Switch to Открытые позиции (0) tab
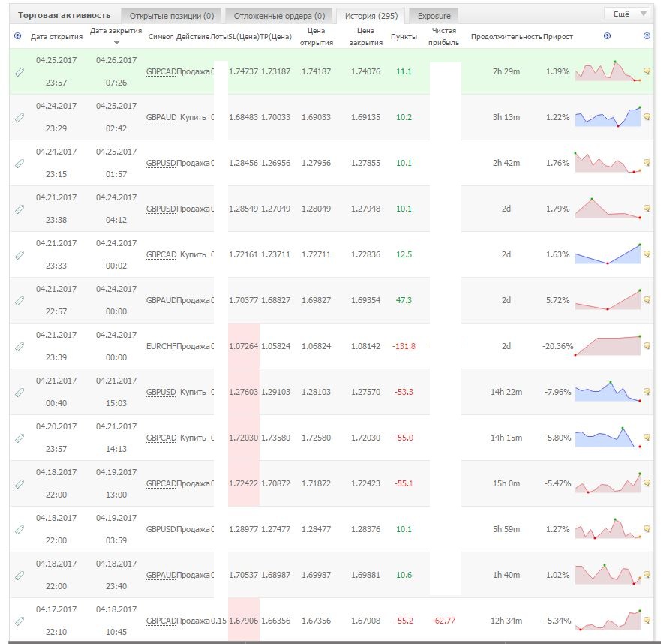 (x=172, y=16)
